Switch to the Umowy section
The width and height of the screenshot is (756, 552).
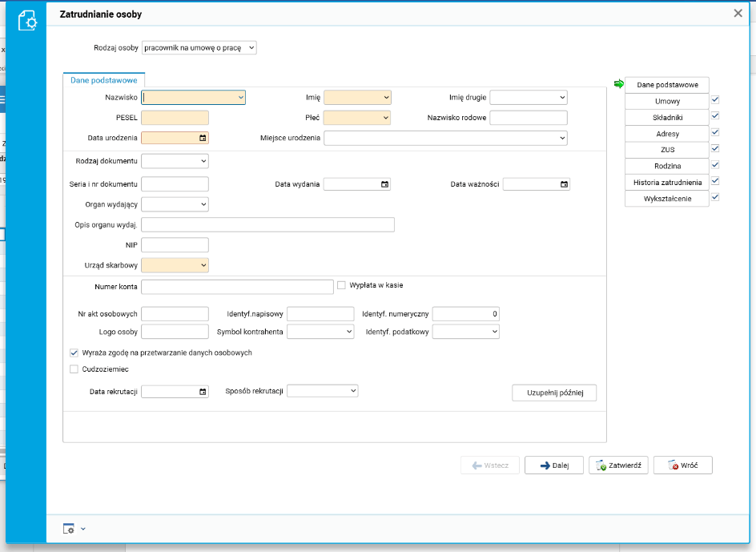(x=667, y=102)
